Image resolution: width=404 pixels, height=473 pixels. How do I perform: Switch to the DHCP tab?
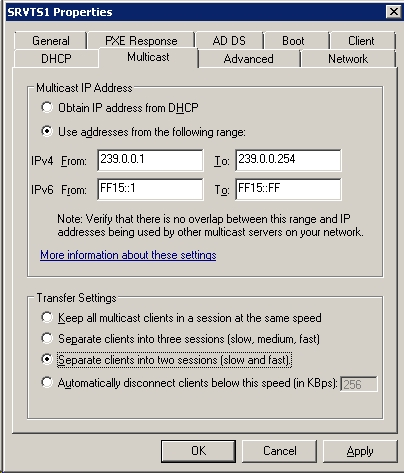click(x=56, y=59)
